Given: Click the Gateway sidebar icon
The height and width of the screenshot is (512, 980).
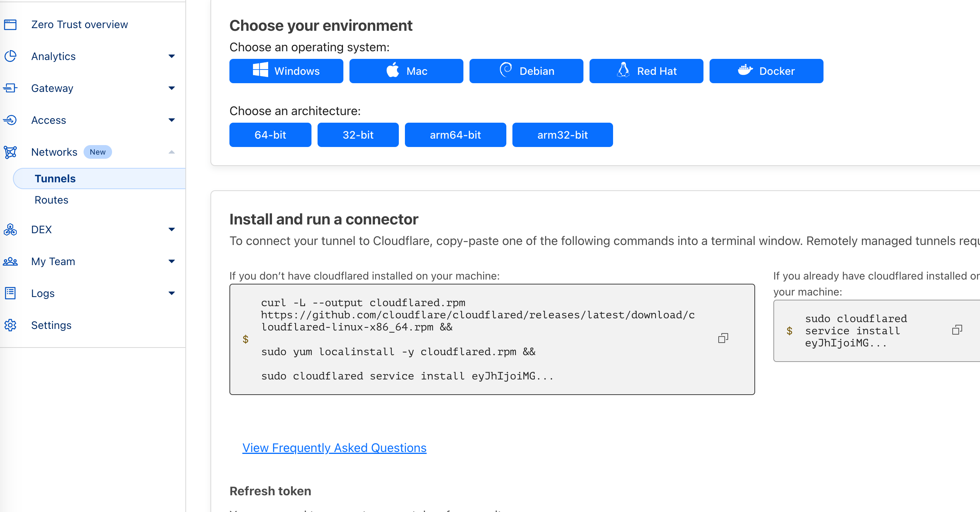Looking at the screenshot, I should (x=10, y=88).
